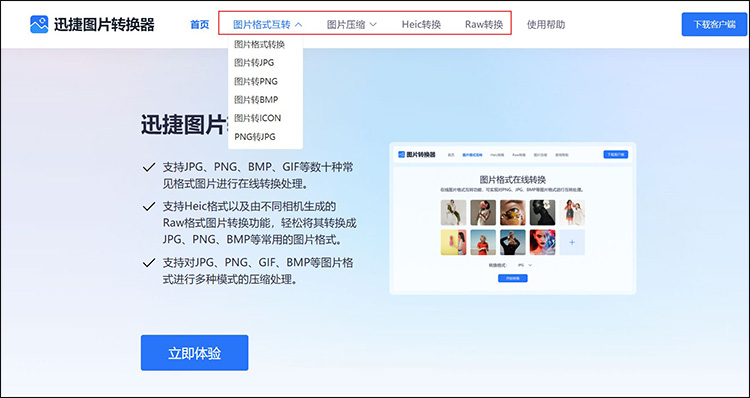750x398 pixels.
Task: Collapse the 图片格式互转 dropdown menu
Action: click(x=268, y=24)
